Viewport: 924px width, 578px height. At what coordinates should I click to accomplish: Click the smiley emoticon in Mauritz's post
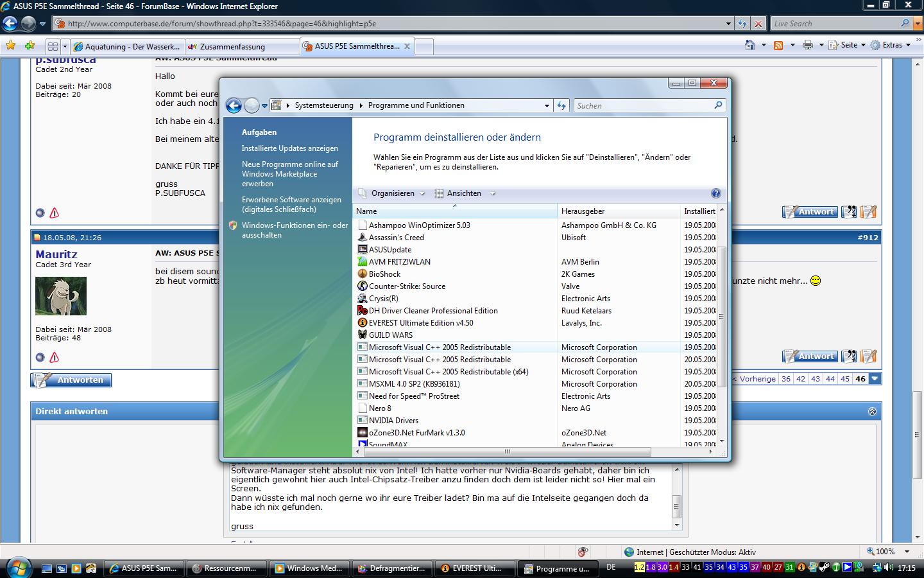tap(816, 281)
